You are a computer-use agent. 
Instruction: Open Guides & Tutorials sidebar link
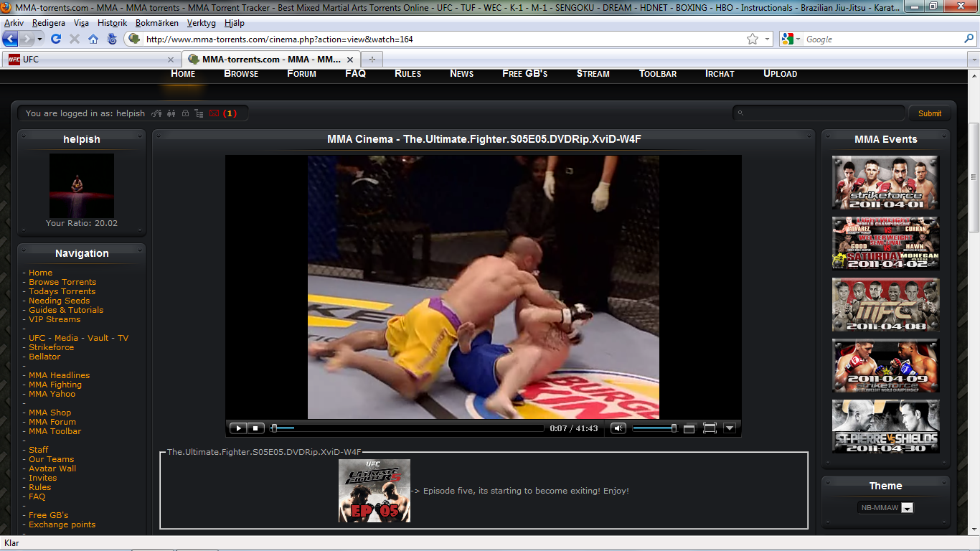click(66, 310)
